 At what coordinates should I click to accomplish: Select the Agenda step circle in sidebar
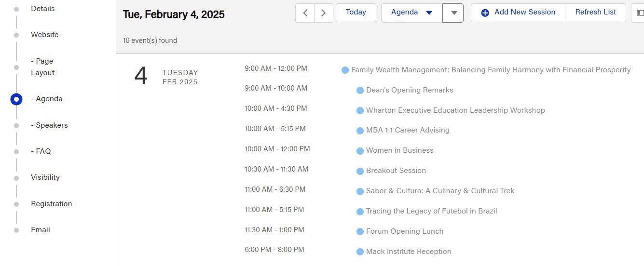(16, 99)
